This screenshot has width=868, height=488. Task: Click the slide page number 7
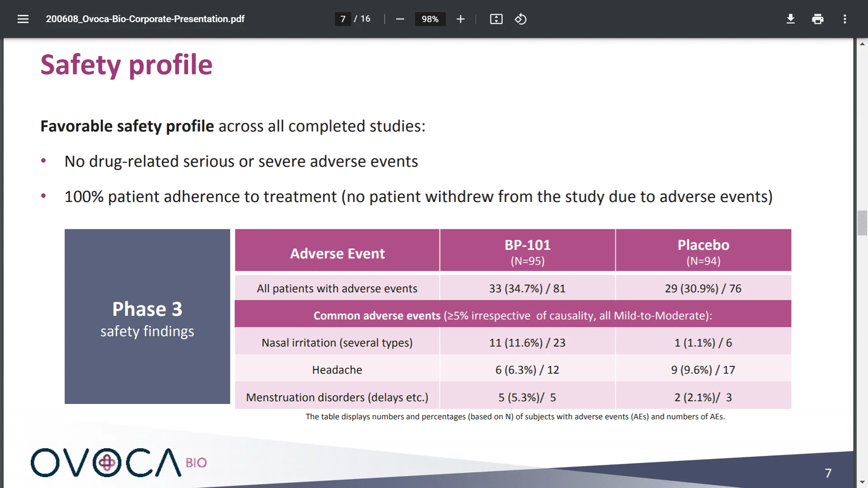828,473
